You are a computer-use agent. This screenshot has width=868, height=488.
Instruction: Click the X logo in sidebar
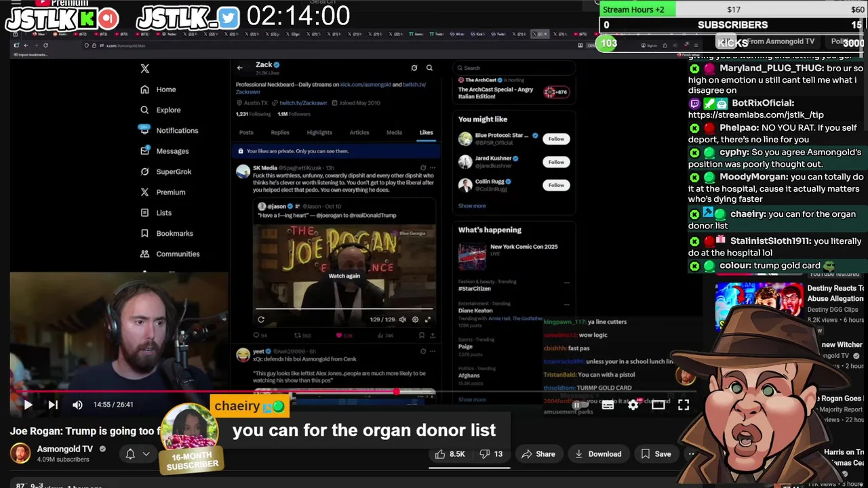tap(144, 68)
